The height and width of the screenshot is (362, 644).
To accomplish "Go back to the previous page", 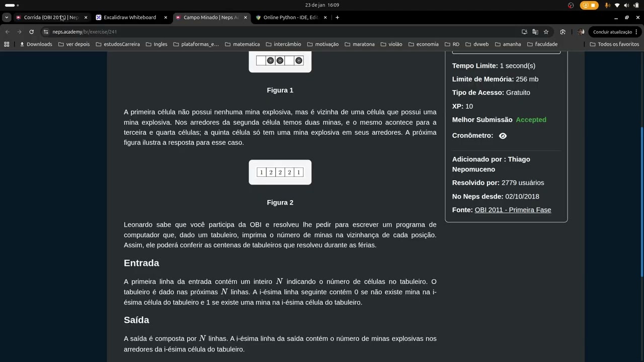I will [x=7, y=32].
